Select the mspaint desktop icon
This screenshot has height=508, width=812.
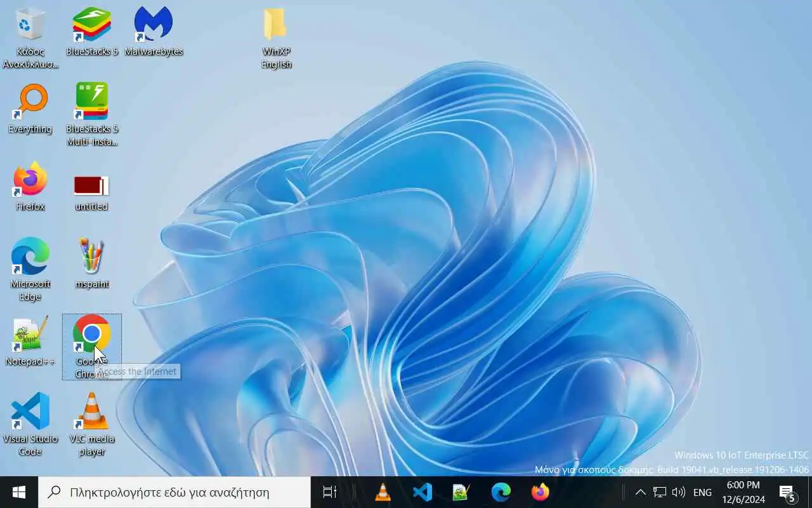tap(92, 264)
